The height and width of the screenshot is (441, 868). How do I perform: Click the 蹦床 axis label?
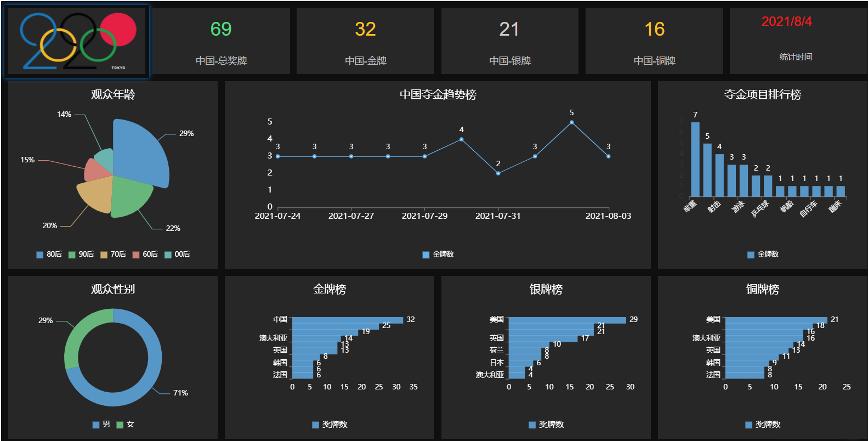pos(835,207)
